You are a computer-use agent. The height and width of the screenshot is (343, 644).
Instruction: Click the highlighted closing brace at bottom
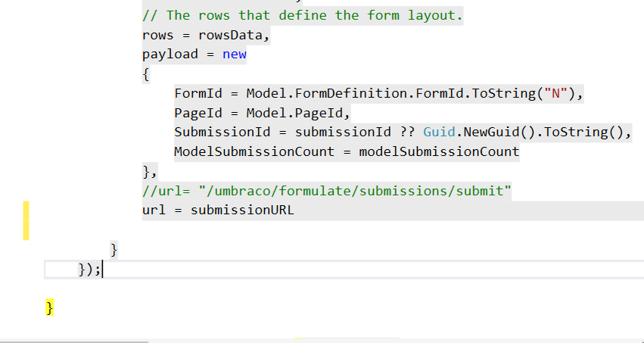click(49, 307)
